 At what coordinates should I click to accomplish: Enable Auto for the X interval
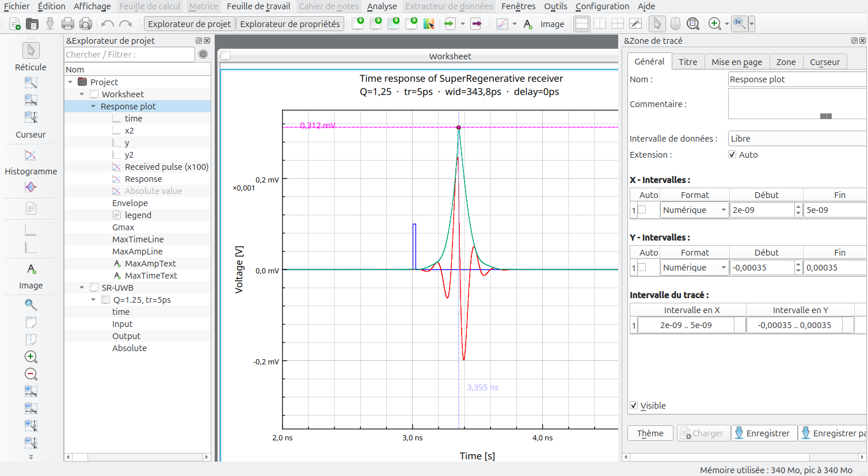click(x=642, y=210)
